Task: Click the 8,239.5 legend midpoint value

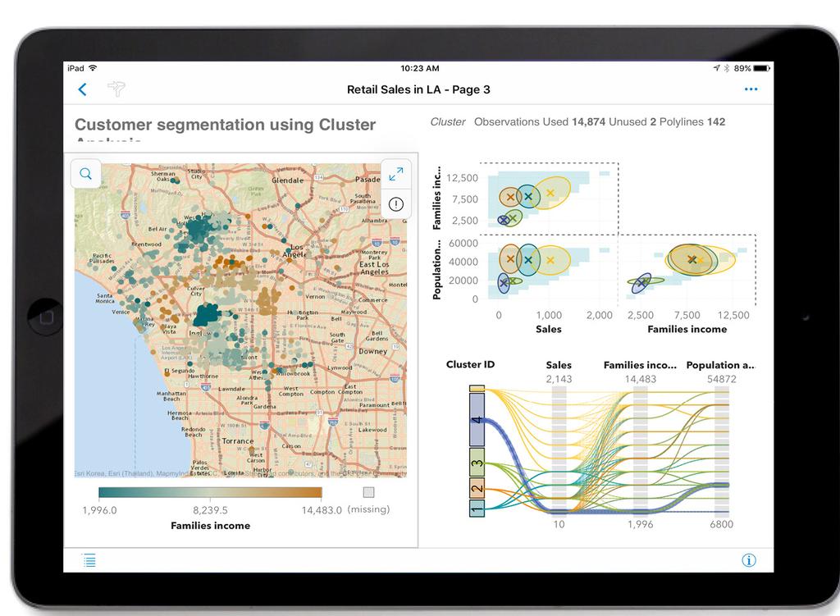Action: 210,510
